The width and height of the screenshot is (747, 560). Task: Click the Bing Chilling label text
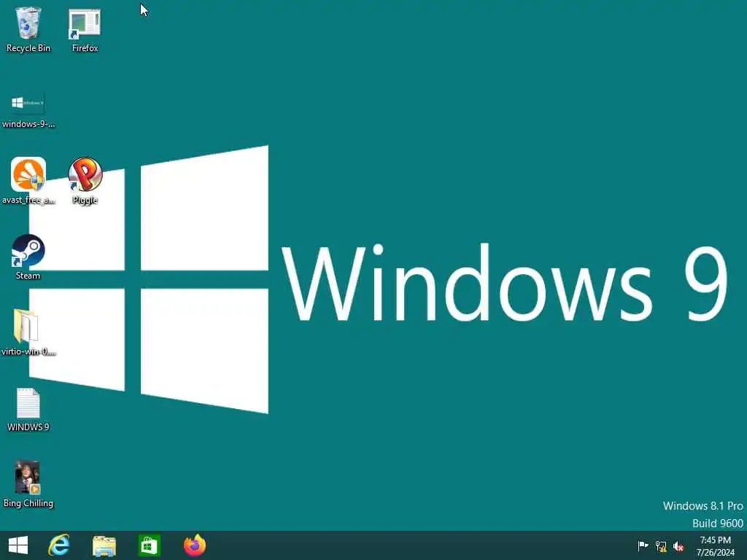click(x=28, y=503)
